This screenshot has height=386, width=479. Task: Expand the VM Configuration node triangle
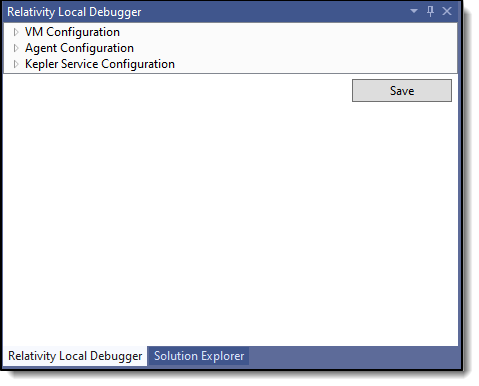tap(16, 32)
